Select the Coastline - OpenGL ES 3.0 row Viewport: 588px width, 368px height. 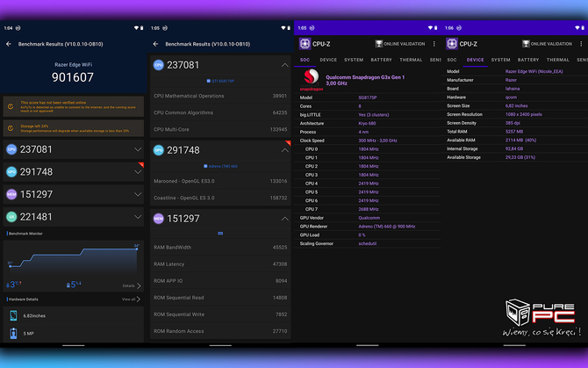pos(220,198)
